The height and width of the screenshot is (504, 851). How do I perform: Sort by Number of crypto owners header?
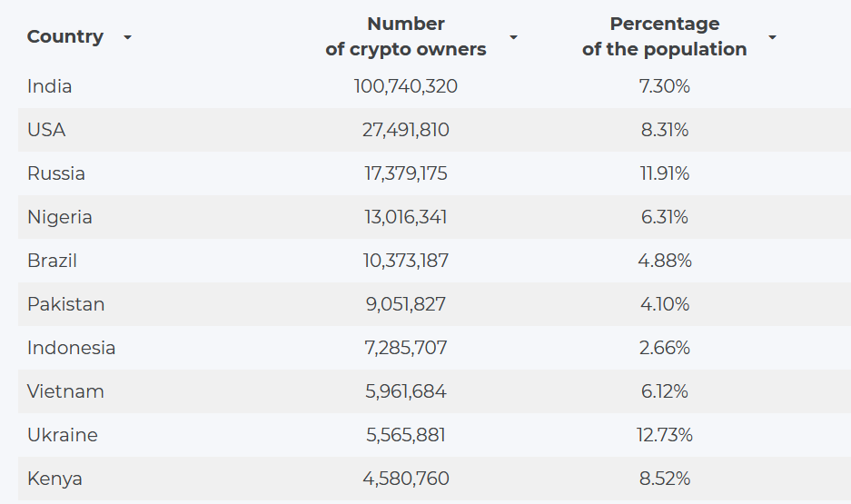coord(406,37)
